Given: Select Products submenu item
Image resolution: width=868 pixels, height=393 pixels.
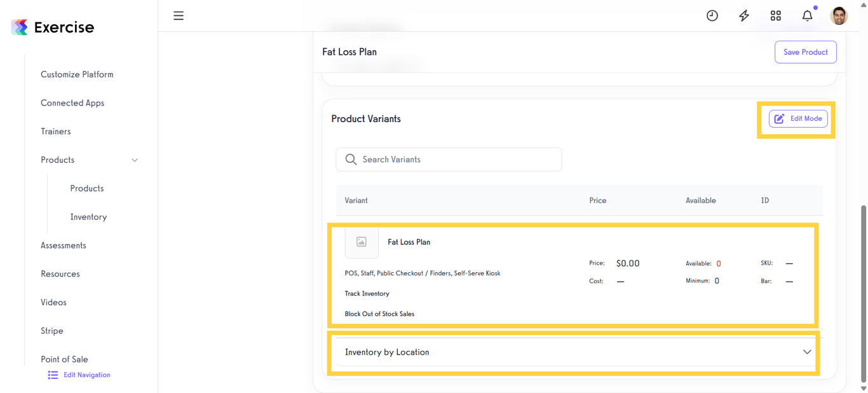Looking at the screenshot, I should [87, 188].
